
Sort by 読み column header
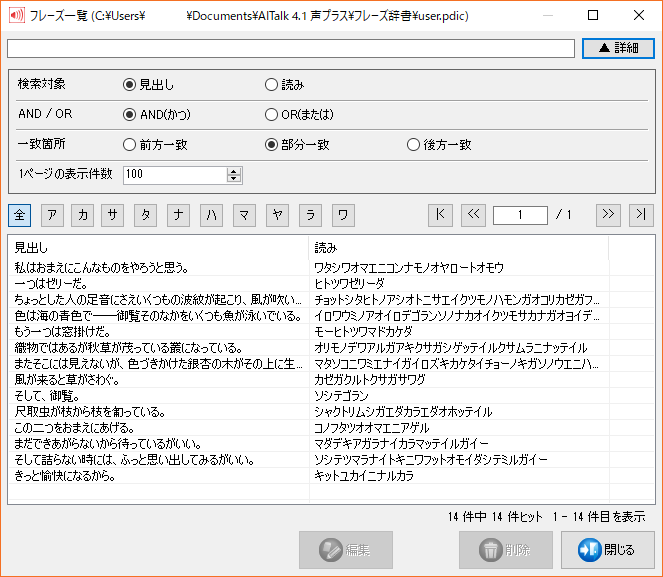(459, 248)
